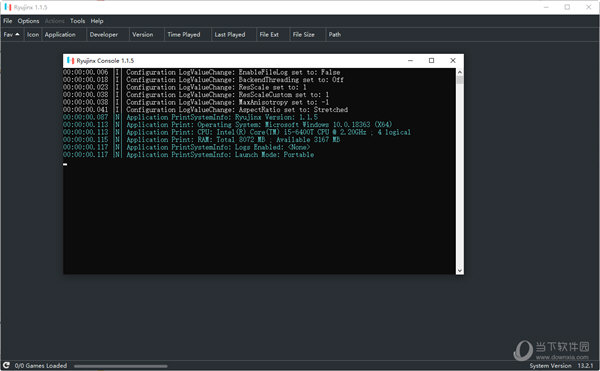Click the console scrollbar down arrow
The height and width of the screenshot is (371, 600).
460,270
